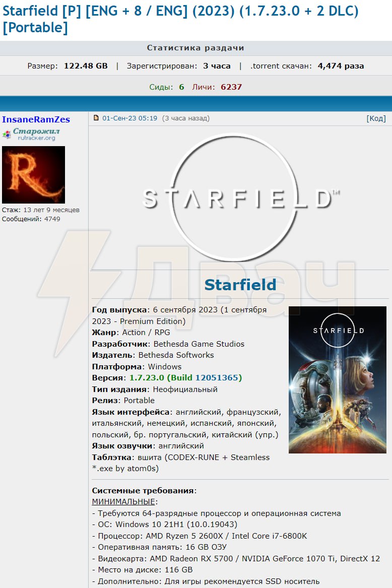Open InsaneRamZes user profile
The width and height of the screenshot is (392, 588).
36,119
